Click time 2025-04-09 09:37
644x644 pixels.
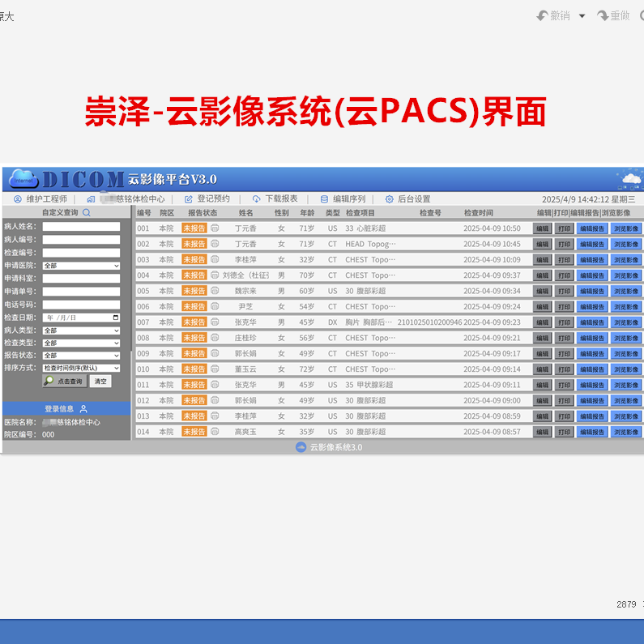tap(492, 275)
